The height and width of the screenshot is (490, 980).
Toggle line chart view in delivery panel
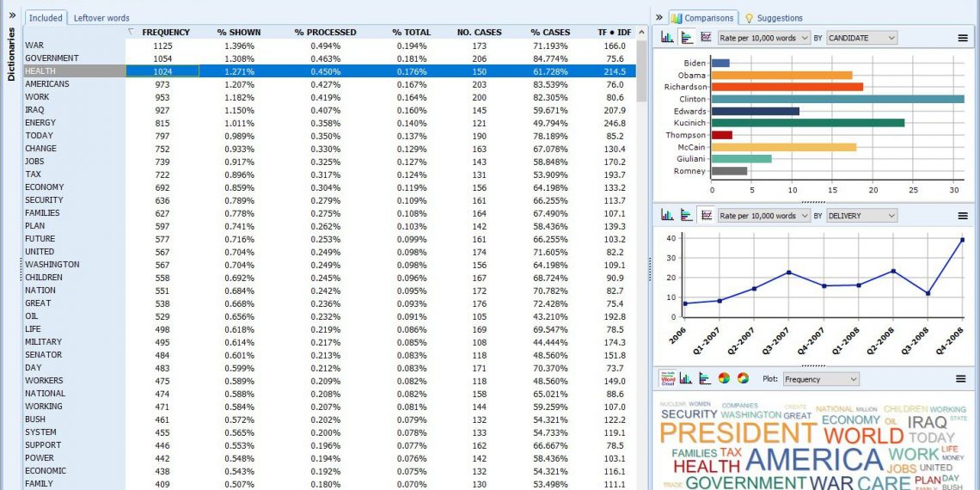click(706, 216)
